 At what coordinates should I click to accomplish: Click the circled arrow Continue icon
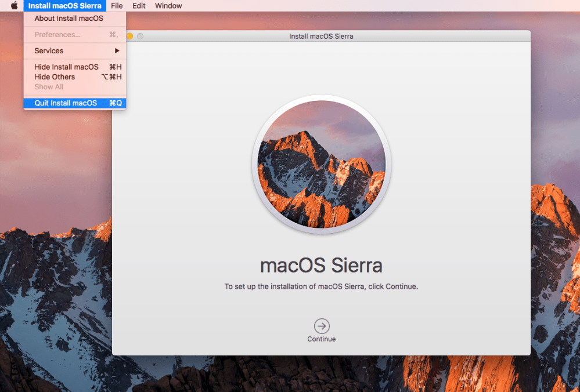[321, 325]
